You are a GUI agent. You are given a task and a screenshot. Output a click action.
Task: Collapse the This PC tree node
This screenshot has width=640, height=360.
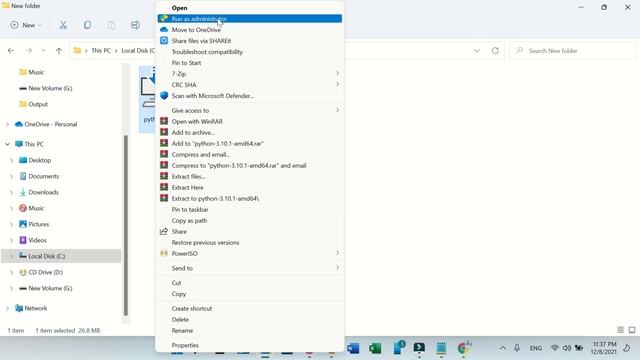click(x=7, y=144)
